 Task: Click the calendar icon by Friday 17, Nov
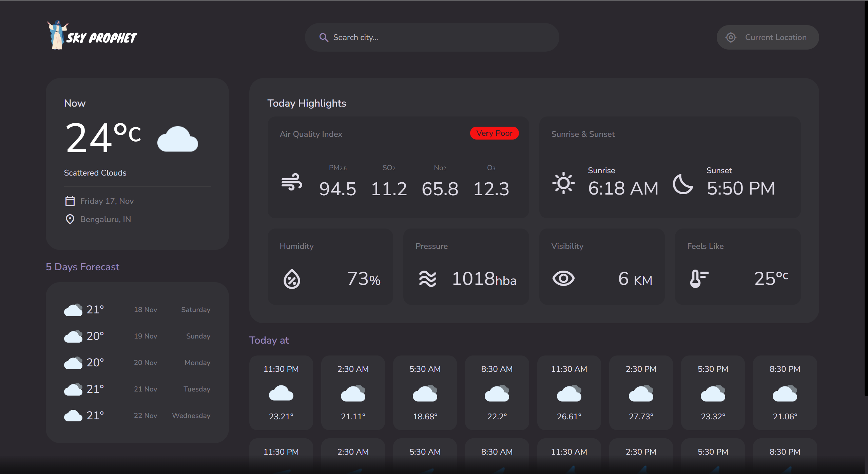click(x=70, y=201)
